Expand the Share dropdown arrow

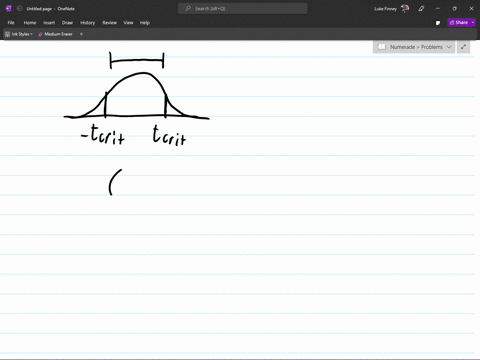click(473, 22)
